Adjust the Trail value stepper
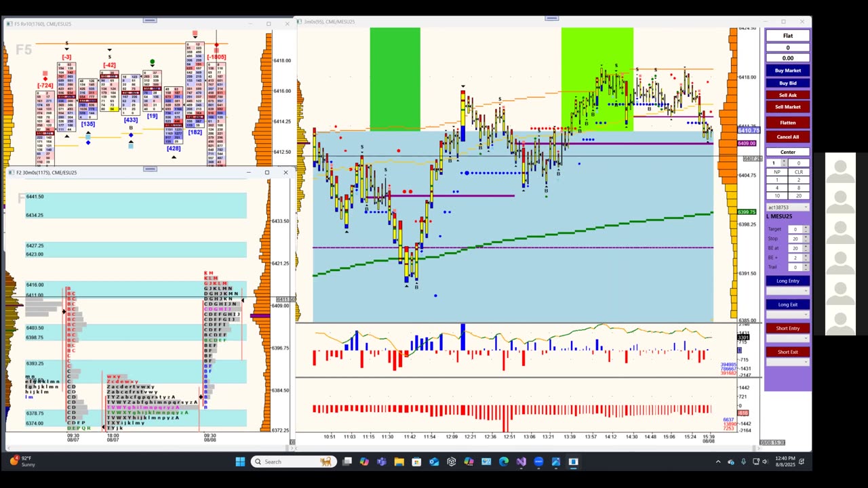868x488 pixels. (x=806, y=267)
